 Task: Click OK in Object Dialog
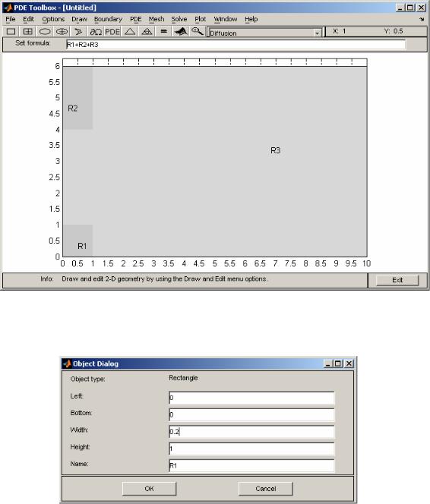149,489
